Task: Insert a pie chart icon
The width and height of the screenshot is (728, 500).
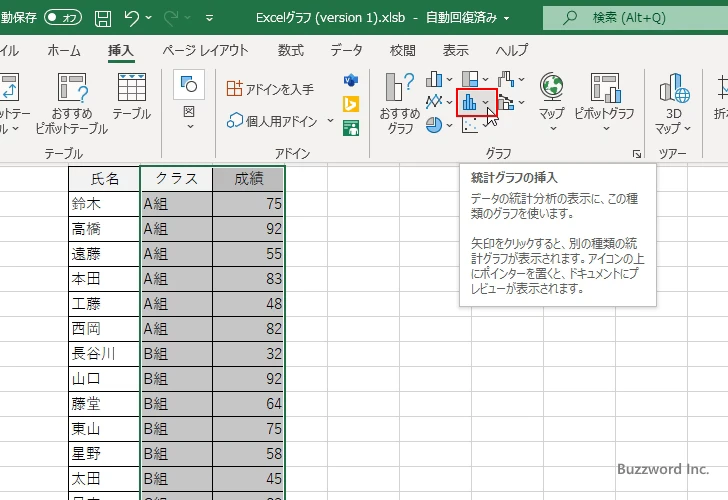Action: click(x=434, y=125)
